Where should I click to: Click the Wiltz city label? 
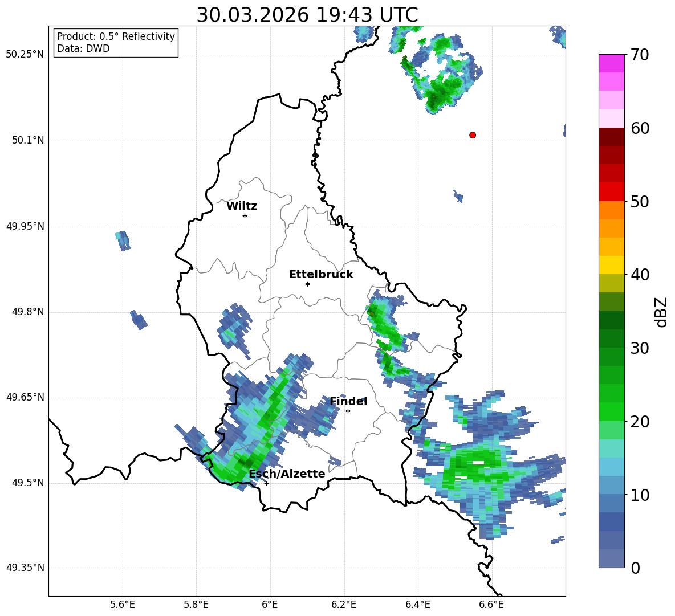(x=242, y=206)
